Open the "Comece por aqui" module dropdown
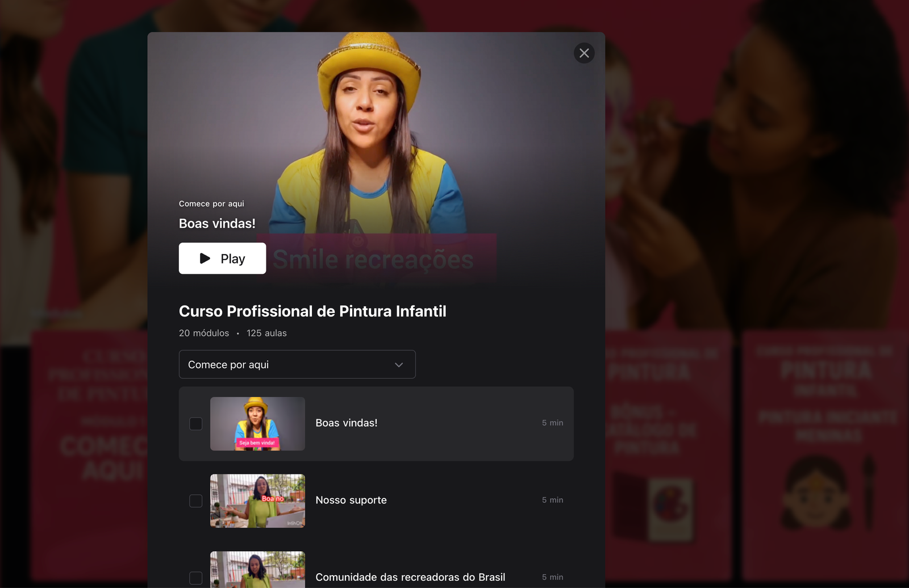This screenshot has width=909, height=588. [297, 365]
